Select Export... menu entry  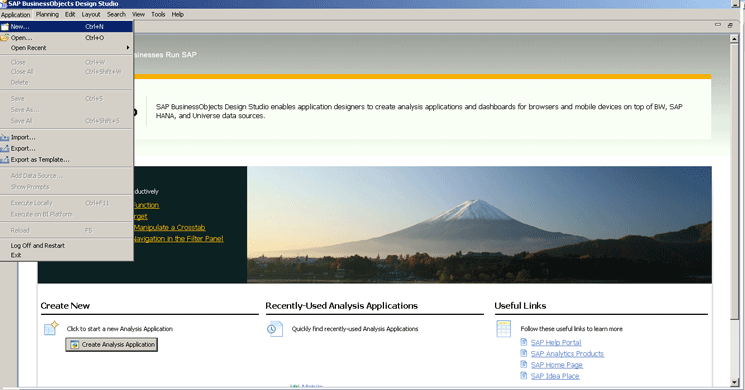click(67, 148)
